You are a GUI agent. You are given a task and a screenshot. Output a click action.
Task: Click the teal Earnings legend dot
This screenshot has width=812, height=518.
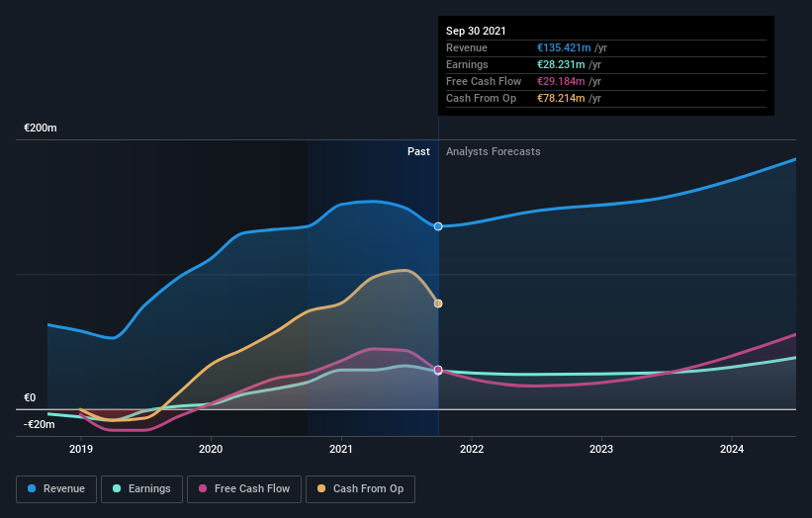(x=117, y=488)
